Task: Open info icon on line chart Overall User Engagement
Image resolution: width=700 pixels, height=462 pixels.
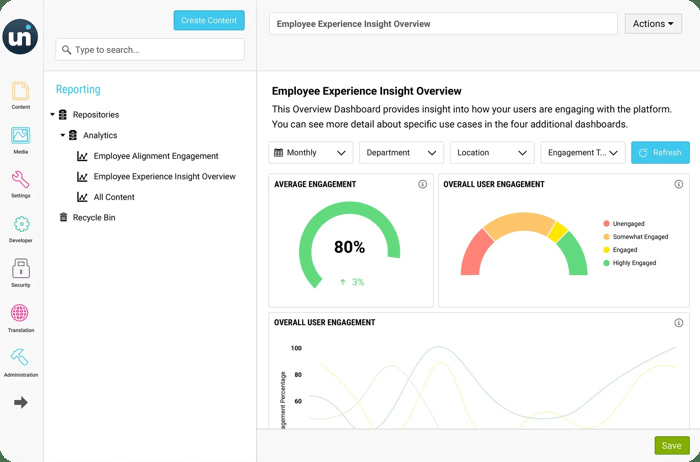Action: click(x=679, y=322)
